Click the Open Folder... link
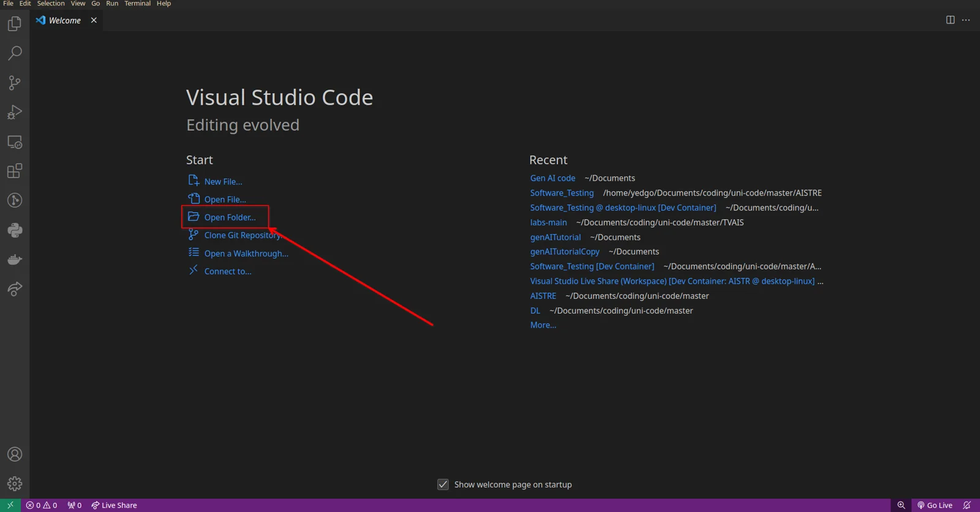Viewport: 980px width, 512px height. point(230,217)
